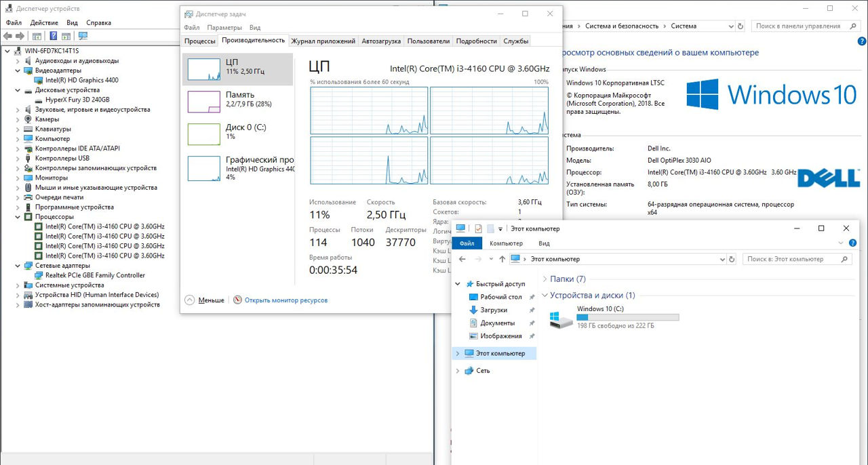Open the Загрузки quick access folder
868x465 pixels.
click(x=493, y=310)
